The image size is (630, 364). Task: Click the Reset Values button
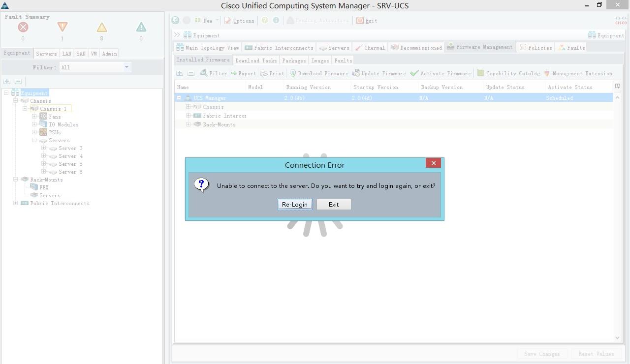pyautogui.click(x=596, y=354)
